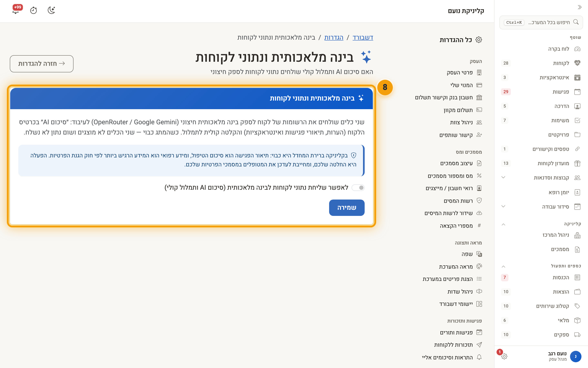Click the חשבון בנק bank building icon
The image size is (588, 368).
click(x=479, y=98)
